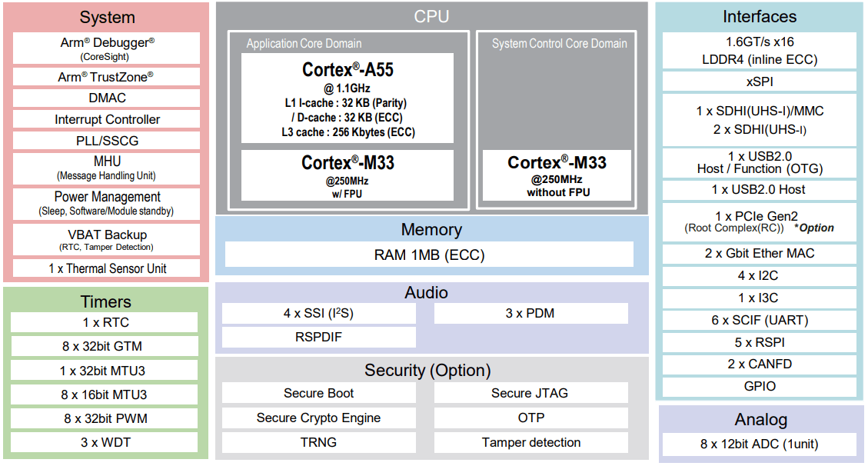This screenshot has width=868, height=466.
Task: Click the 3 x WDT timer box
Action: (x=105, y=443)
